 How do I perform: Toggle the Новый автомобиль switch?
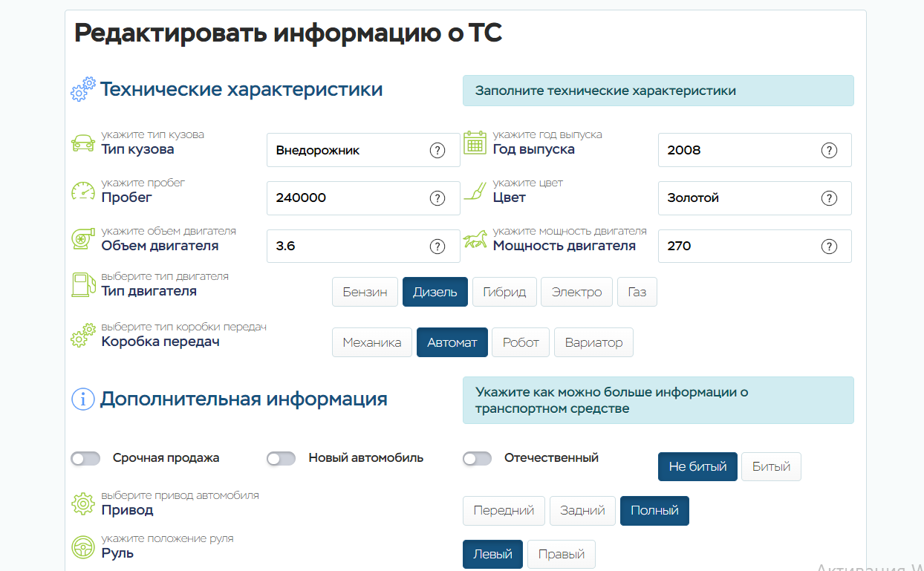[x=281, y=459]
